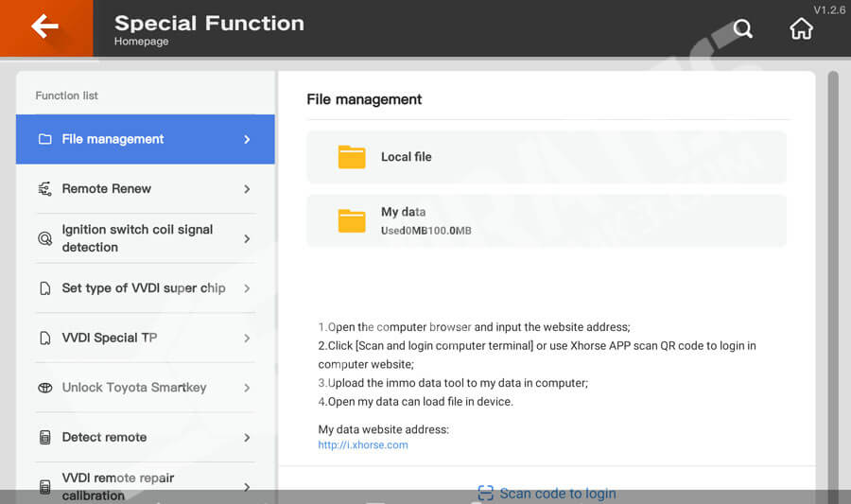Click the Remote Renew icon
851x504 pixels.
(x=44, y=189)
